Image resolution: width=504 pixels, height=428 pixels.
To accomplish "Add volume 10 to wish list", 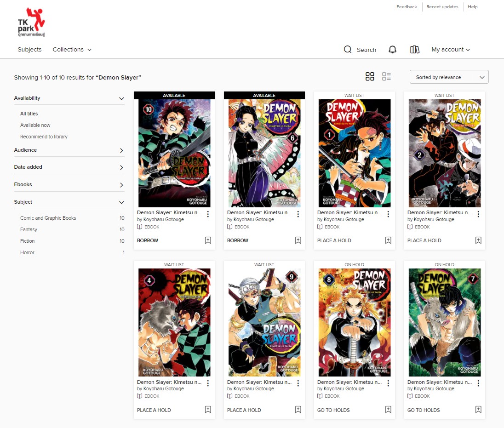I will (x=208, y=240).
